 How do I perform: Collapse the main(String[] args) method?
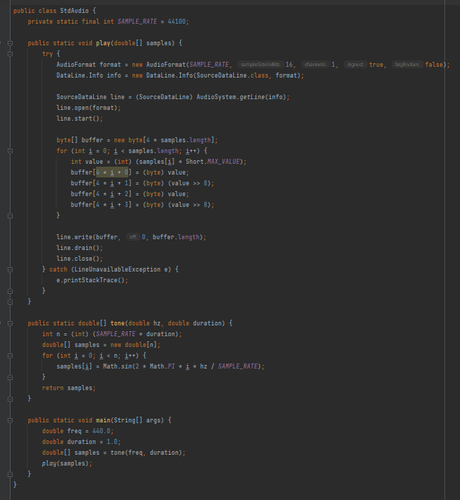[x=10, y=420]
